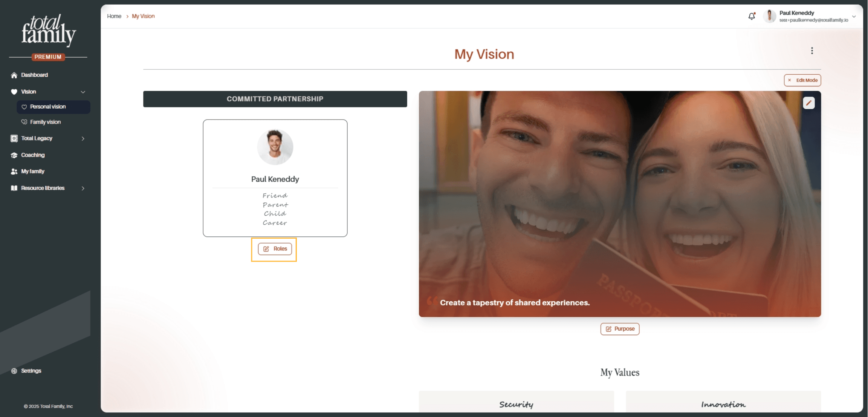Click the Security value card

pyautogui.click(x=516, y=402)
